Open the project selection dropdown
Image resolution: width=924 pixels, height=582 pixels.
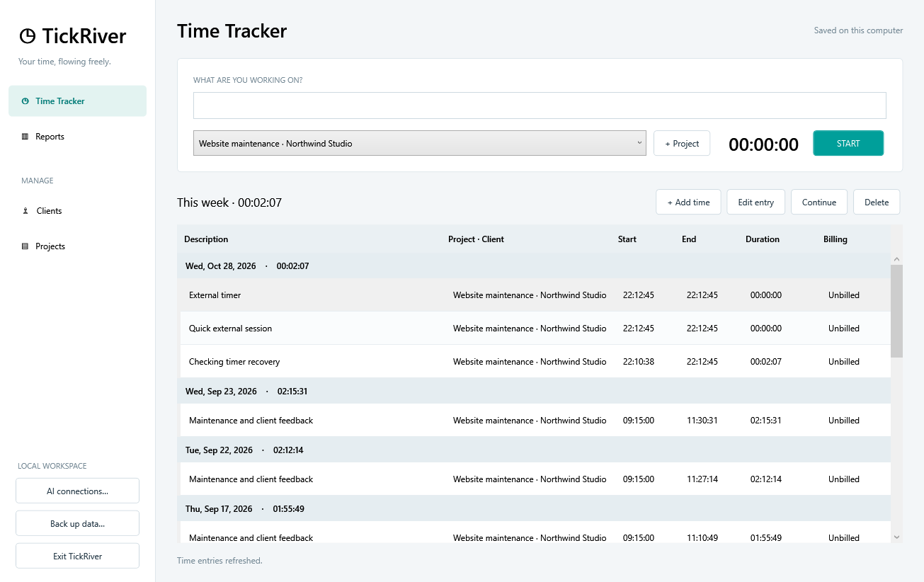[420, 143]
